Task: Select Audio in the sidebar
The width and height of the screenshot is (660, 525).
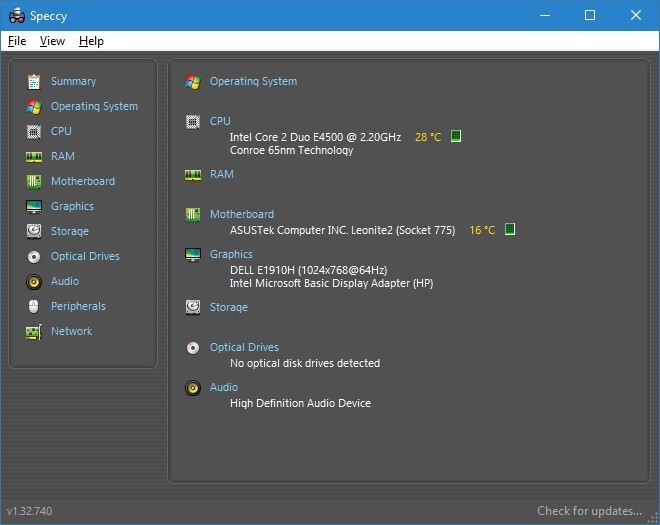Action: pyautogui.click(x=65, y=281)
